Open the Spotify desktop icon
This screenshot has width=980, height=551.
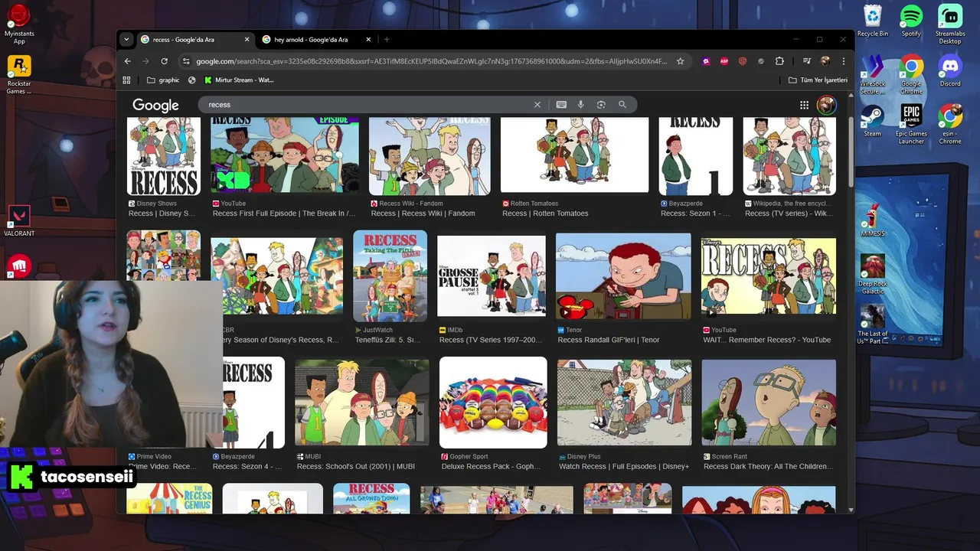point(911,21)
